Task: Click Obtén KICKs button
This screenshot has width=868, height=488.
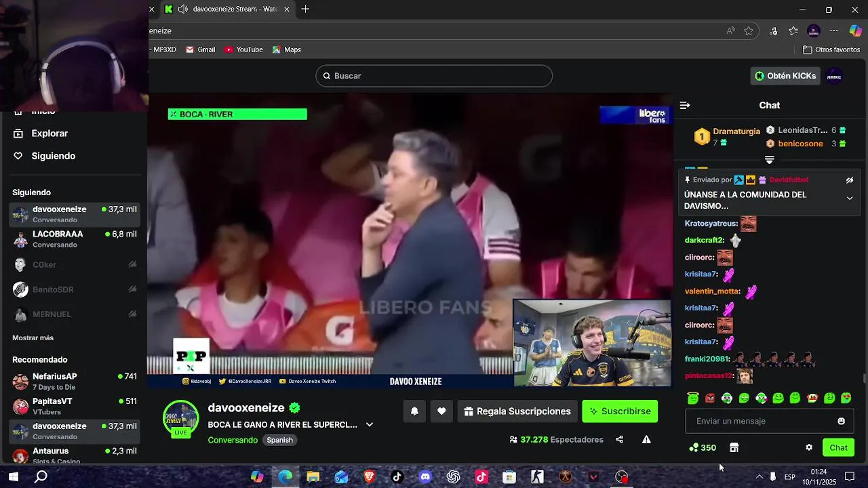Action: pyautogui.click(x=786, y=76)
